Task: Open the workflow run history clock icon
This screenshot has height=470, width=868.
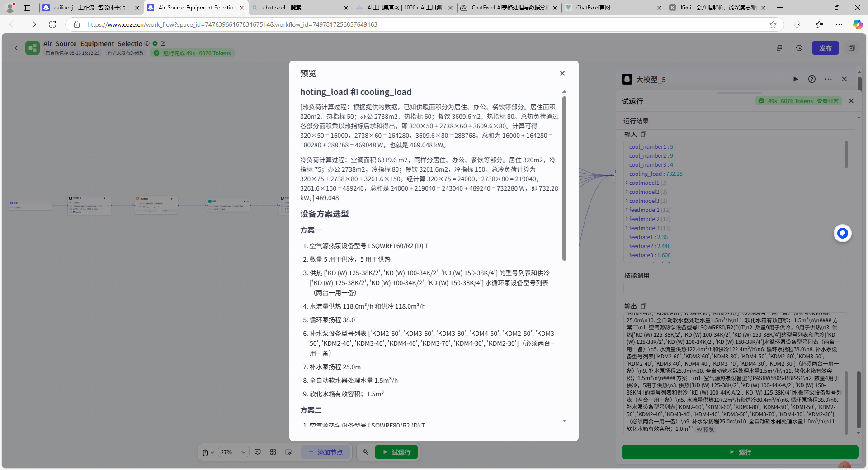Action: [x=799, y=48]
